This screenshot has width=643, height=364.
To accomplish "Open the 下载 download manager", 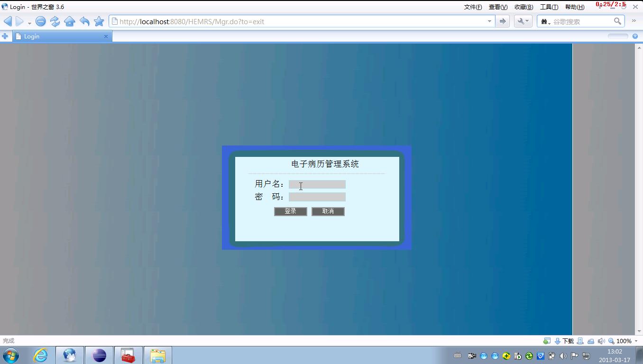I will click(x=564, y=341).
